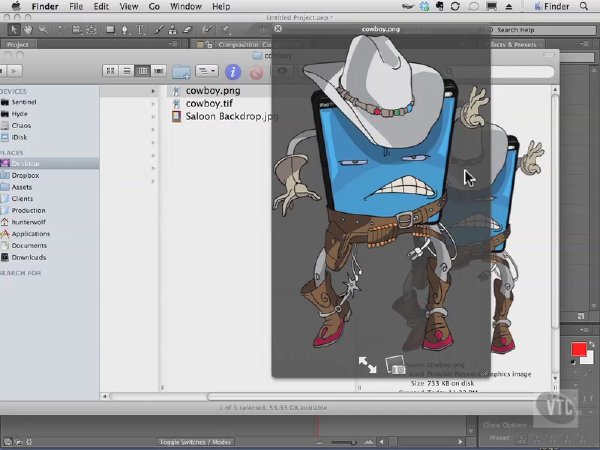Select the Brush tool
The image size is (600, 450).
click(x=158, y=29)
